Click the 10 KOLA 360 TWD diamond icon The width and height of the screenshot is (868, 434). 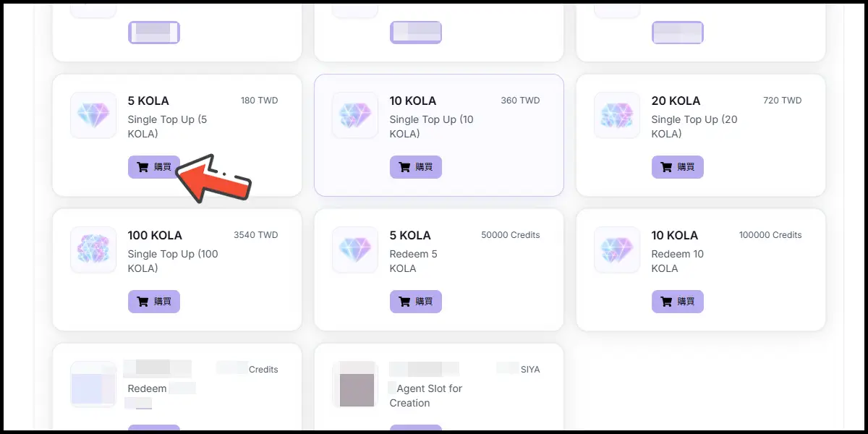click(355, 115)
